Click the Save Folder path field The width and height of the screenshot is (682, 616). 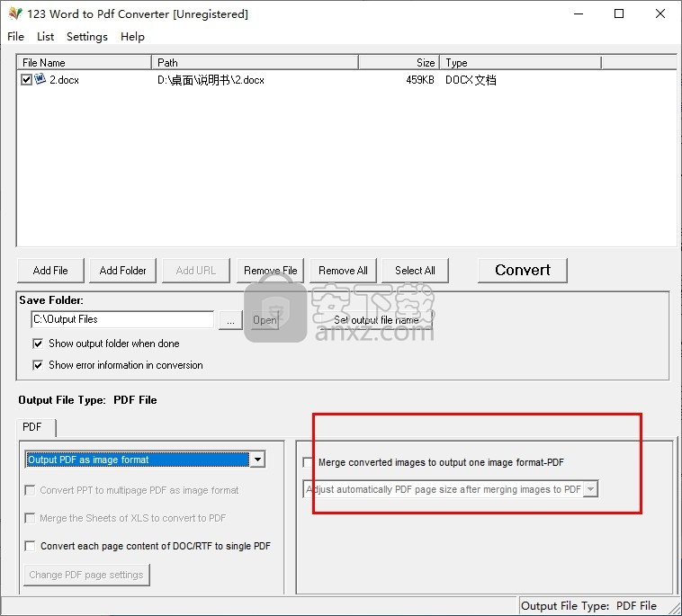coord(122,319)
